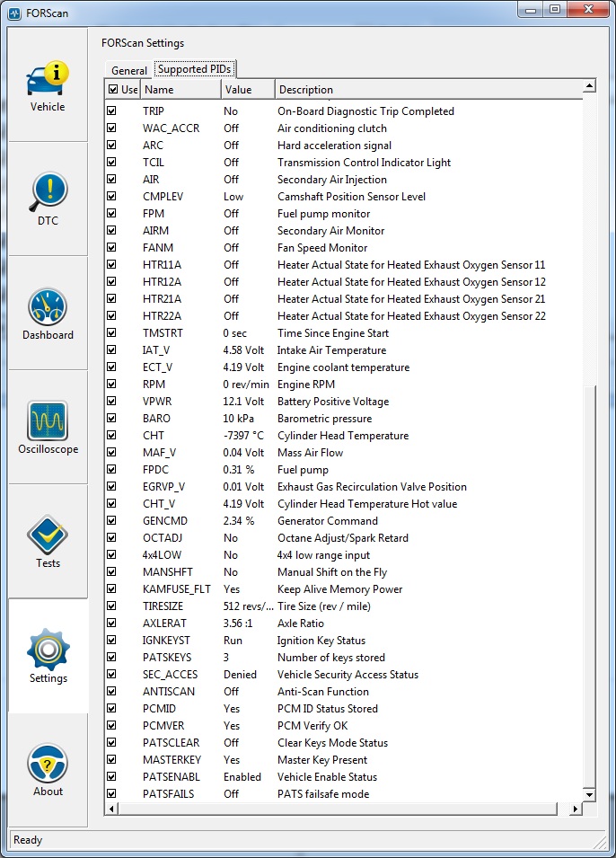Viewport: 616px width, 858px height.
Task: Uncheck the PATSFAILS PID checkbox
Action: pyautogui.click(x=111, y=793)
